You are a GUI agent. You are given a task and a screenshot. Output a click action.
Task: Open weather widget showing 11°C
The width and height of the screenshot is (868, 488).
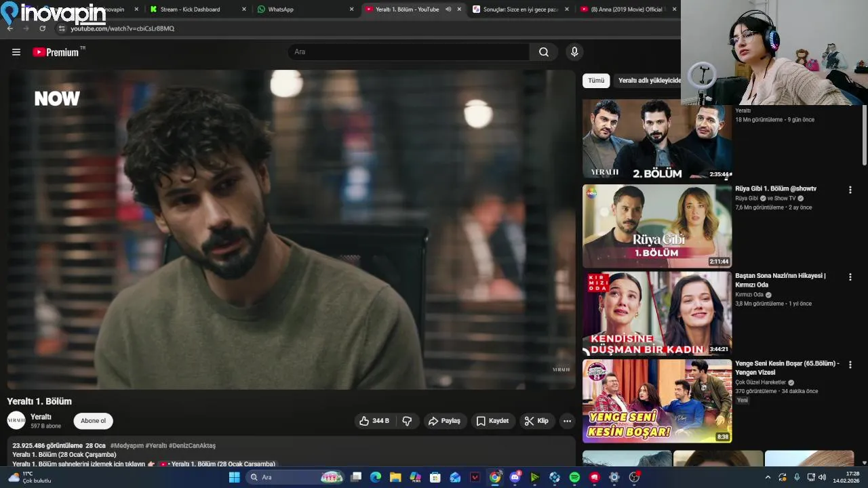coord(30,477)
